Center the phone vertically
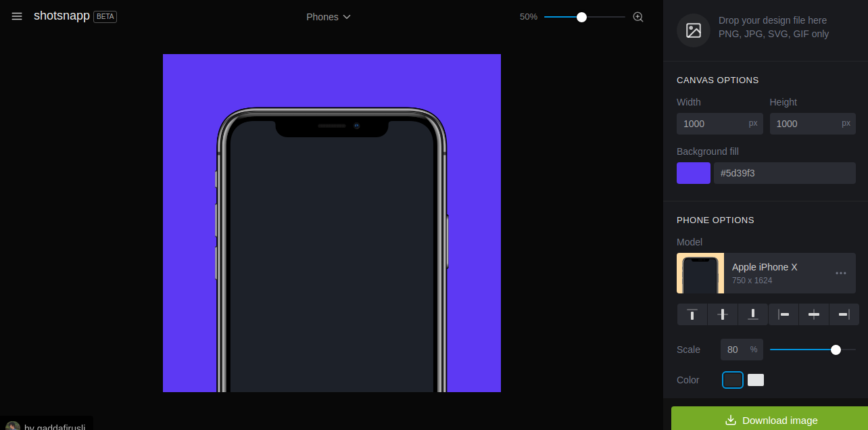 pyautogui.click(x=723, y=314)
